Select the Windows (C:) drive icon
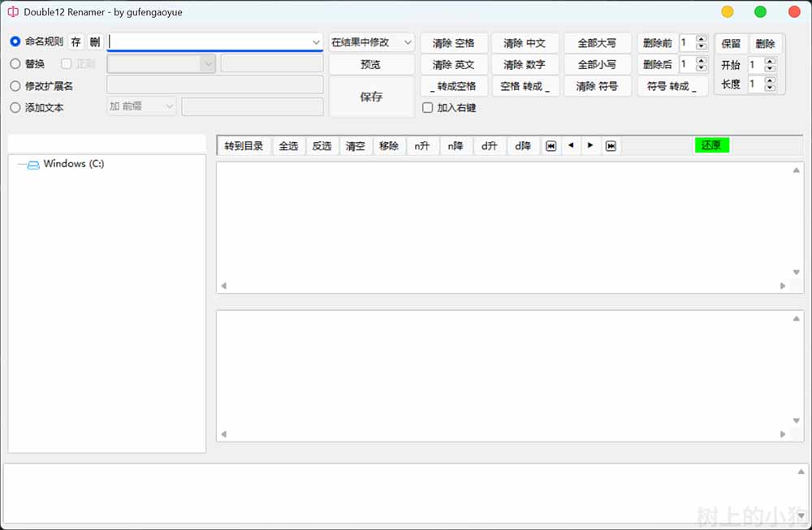Viewport: 812px width, 530px height. coord(33,165)
